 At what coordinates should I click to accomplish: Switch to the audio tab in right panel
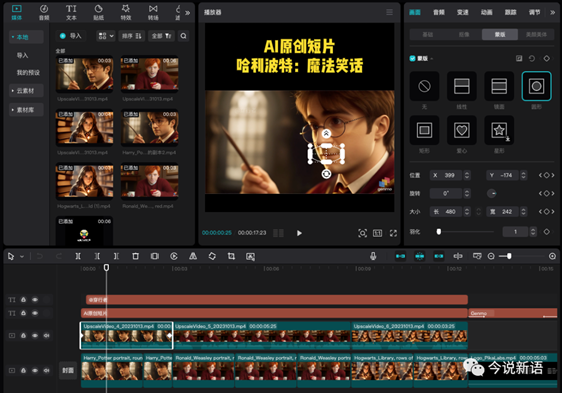(x=439, y=12)
